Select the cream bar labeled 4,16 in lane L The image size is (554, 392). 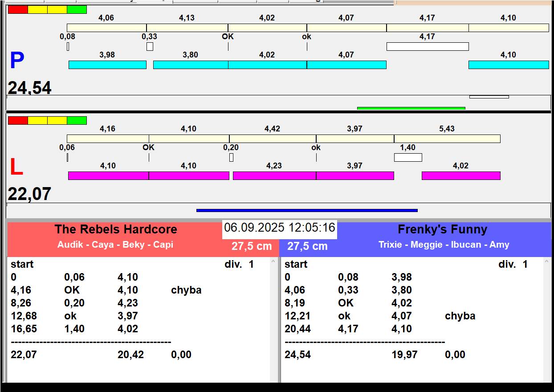pos(108,139)
